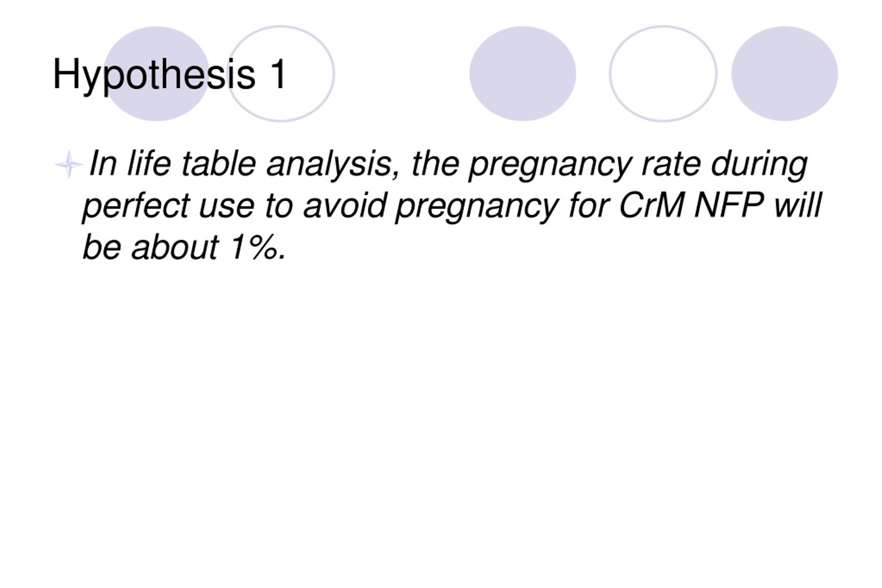
Task: Click the word 'In' after bullet
Action: [x=103, y=164]
